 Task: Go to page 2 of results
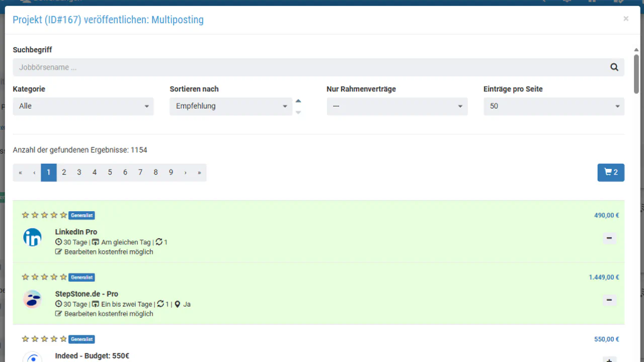click(64, 172)
